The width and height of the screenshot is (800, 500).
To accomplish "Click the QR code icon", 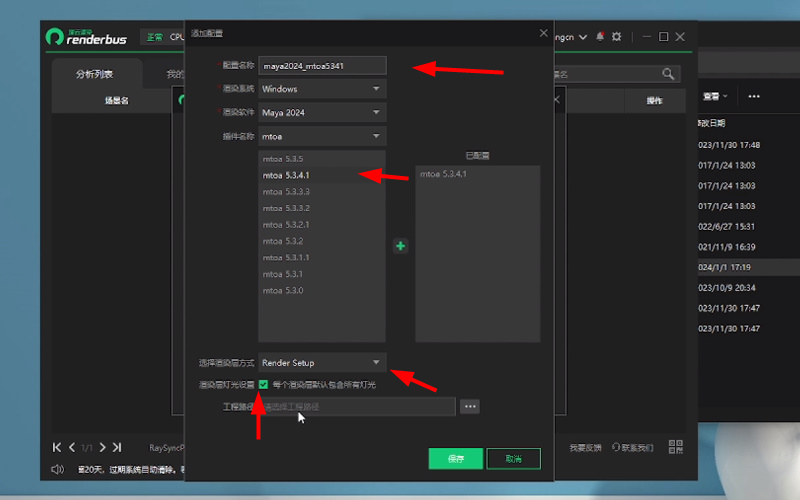I will tap(676, 447).
